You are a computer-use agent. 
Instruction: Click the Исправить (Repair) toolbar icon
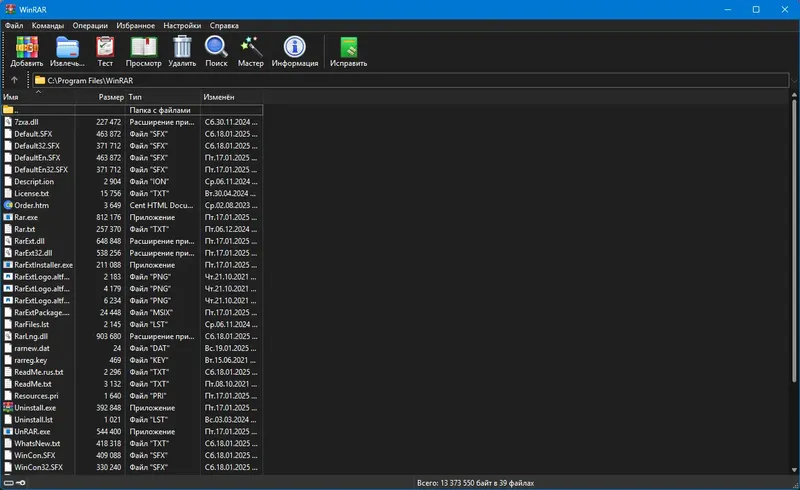pos(348,47)
